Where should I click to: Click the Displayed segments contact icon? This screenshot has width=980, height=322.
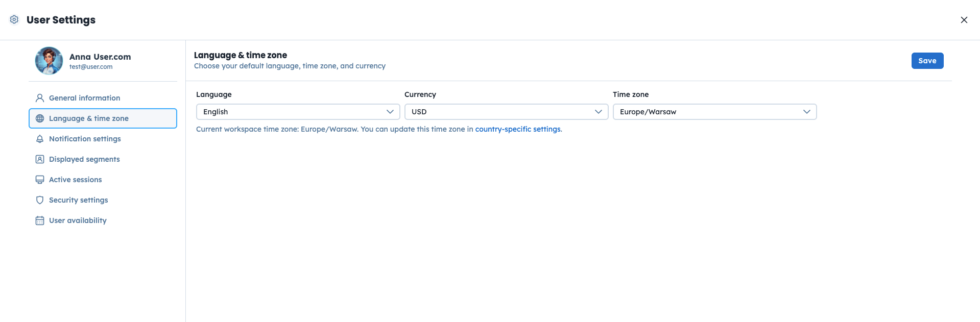tap(40, 159)
